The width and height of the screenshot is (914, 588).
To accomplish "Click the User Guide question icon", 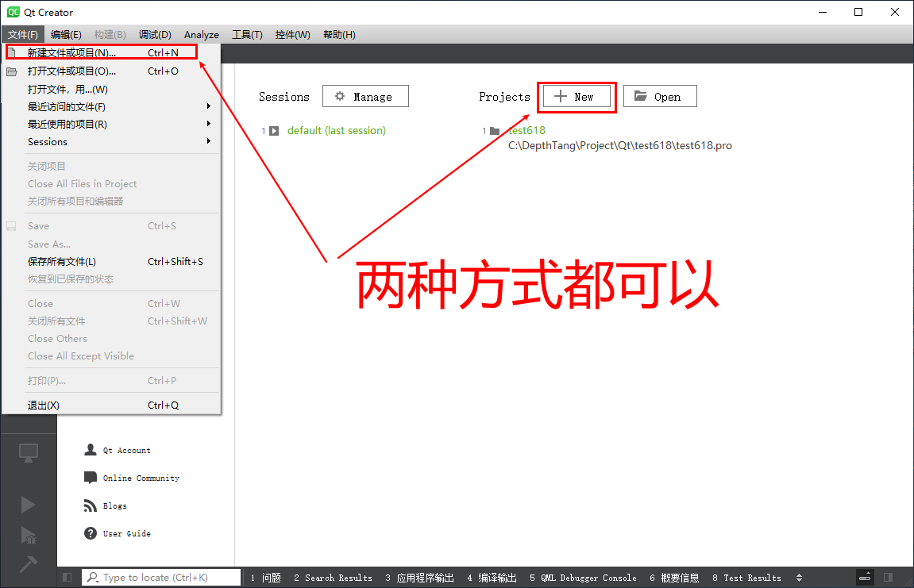I will coord(91,533).
